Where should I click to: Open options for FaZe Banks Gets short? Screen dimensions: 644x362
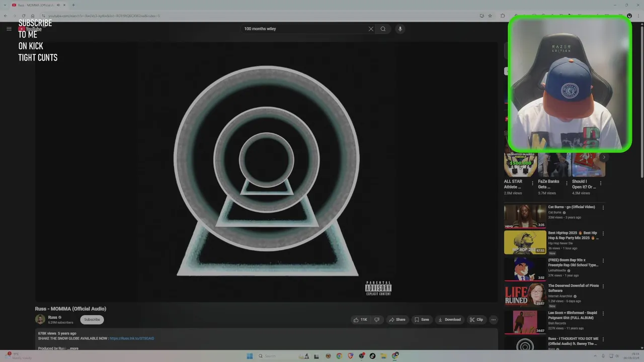[567, 184]
